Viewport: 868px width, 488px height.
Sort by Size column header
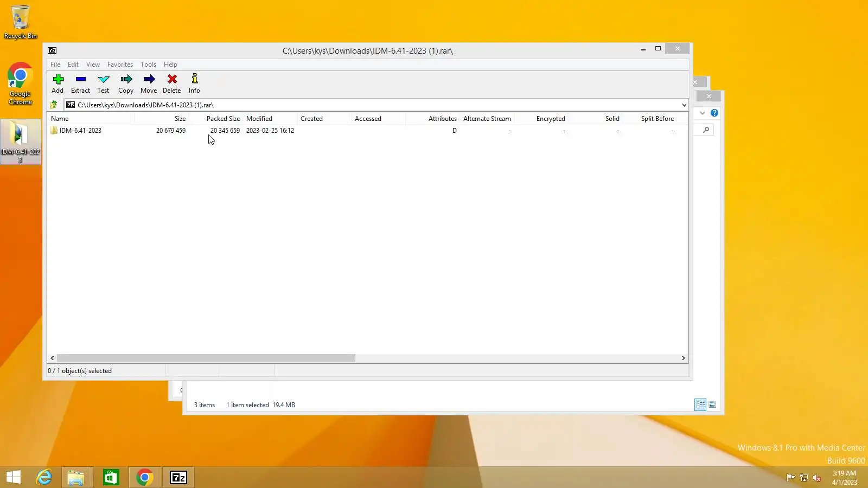click(x=161, y=119)
